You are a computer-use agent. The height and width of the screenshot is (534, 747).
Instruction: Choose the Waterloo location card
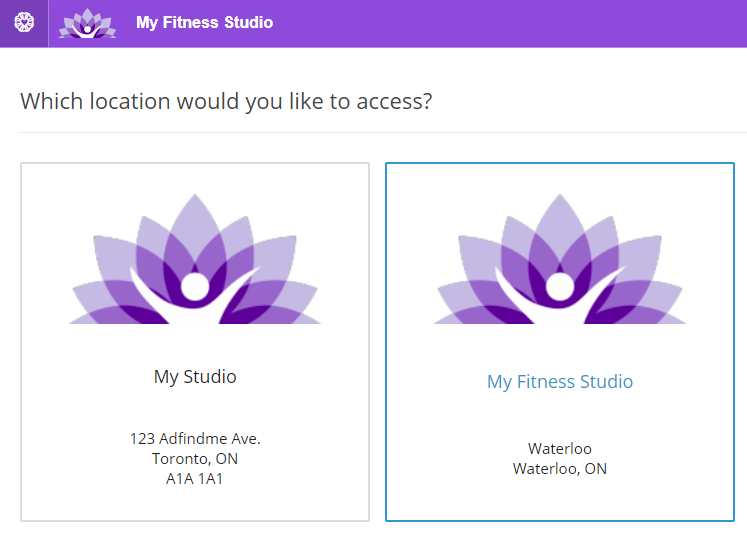pos(560,342)
